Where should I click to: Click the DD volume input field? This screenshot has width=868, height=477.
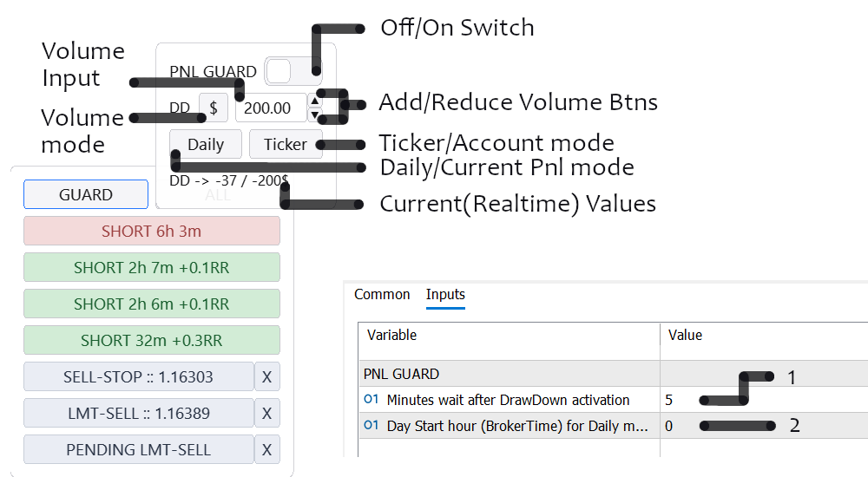click(267, 108)
